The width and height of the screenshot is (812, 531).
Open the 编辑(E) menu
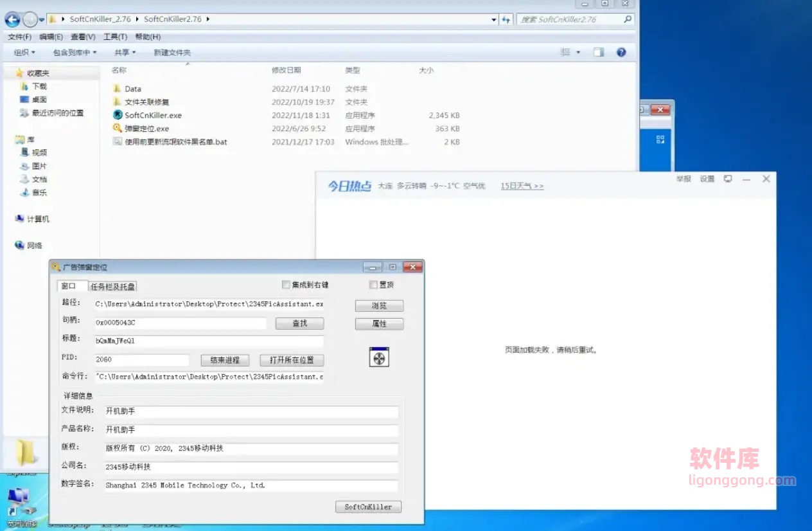click(x=51, y=37)
